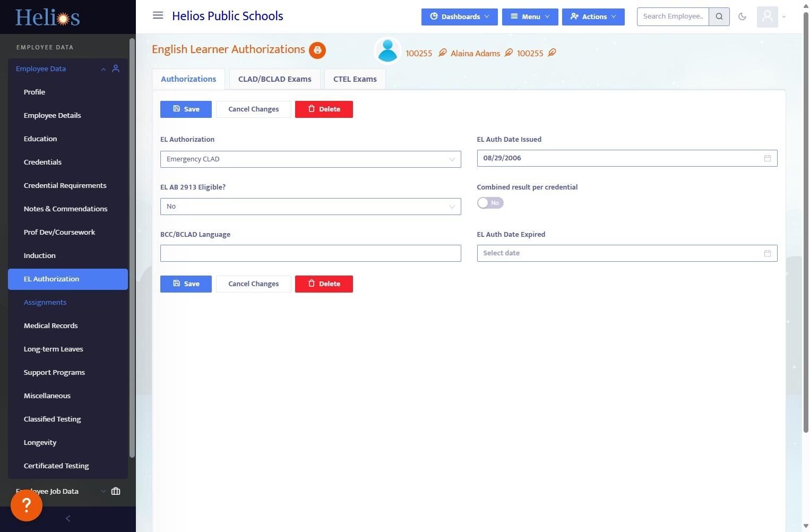This screenshot has width=810, height=532.
Task: Open Certificated Testing
Action: (x=68, y=466)
